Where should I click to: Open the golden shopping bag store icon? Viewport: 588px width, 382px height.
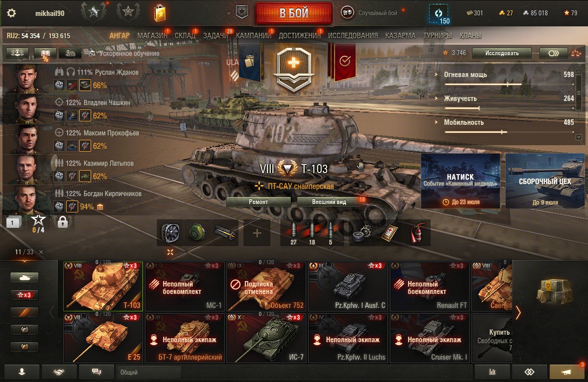coord(160,13)
